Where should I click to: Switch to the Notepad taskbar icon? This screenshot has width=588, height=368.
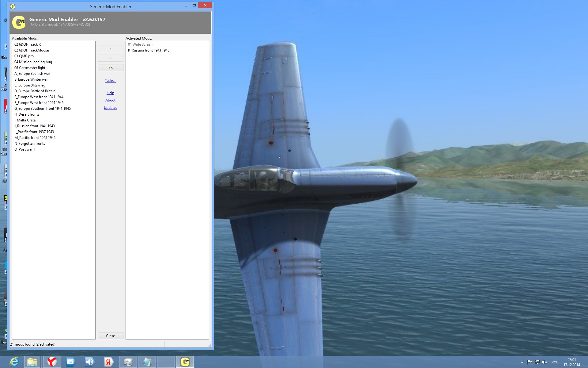(x=147, y=362)
